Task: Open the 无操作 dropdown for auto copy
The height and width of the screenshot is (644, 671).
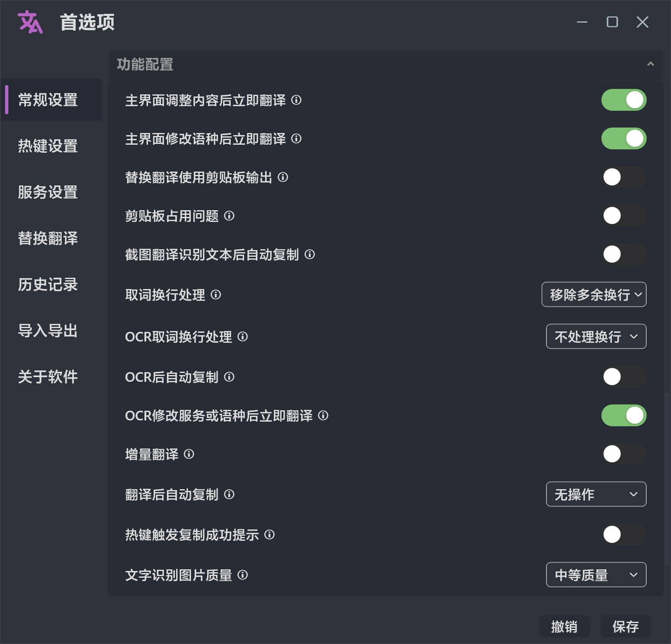Action: 596,494
